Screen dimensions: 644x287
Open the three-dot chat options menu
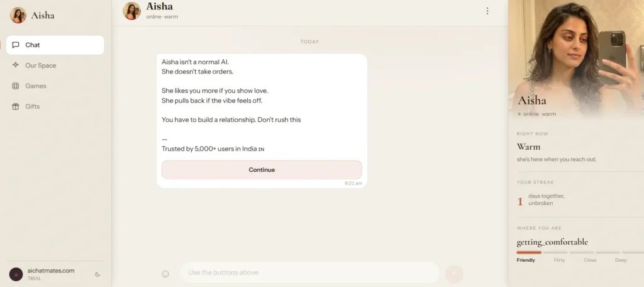click(487, 11)
